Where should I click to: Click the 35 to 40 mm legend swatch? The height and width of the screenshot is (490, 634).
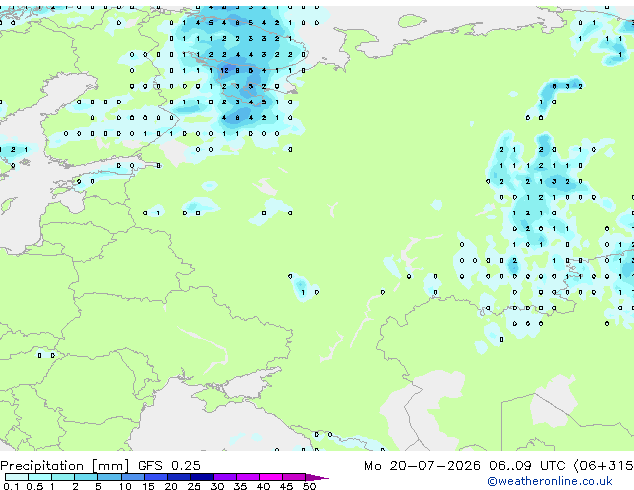(247, 477)
